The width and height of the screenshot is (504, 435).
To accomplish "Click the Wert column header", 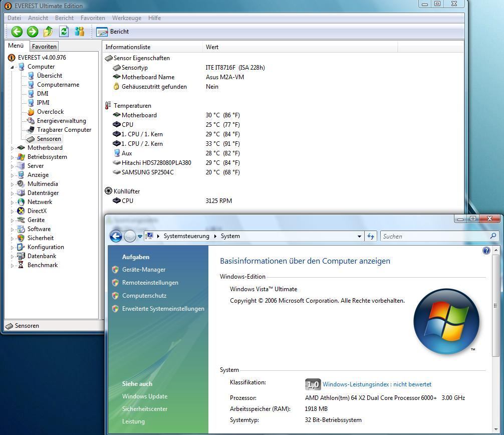I will point(300,47).
